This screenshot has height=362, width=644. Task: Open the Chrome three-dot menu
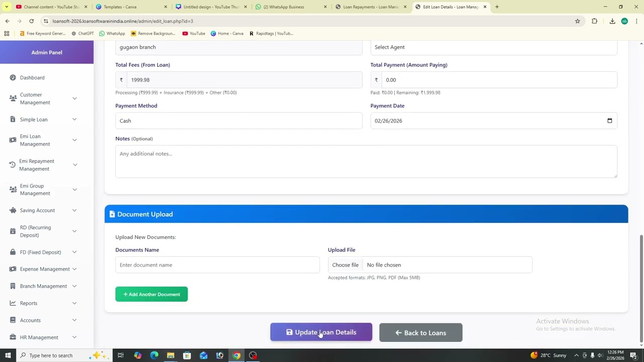[636, 21]
